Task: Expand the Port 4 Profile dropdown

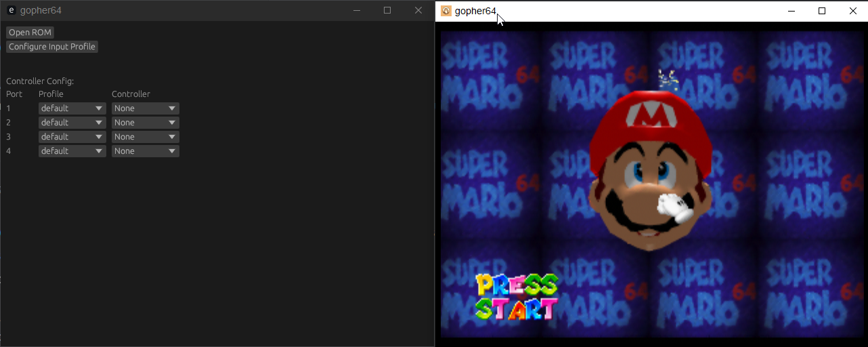Action: (x=72, y=151)
